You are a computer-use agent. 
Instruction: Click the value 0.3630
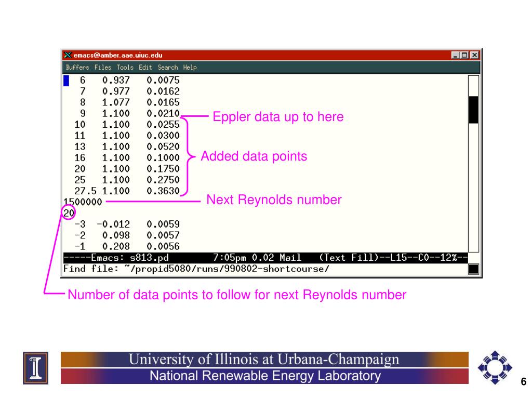[163, 191]
